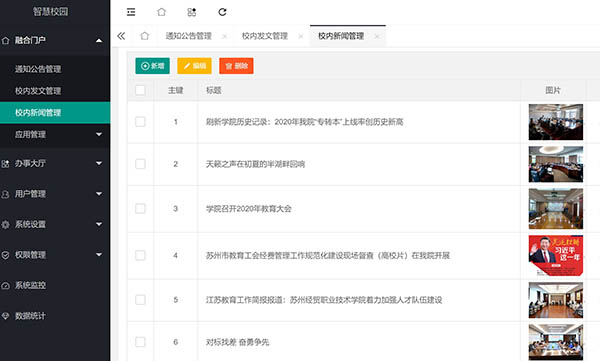The width and height of the screenshot is (600, 361).
Task: Toggle the sidebar menu collapse icon
Action: tap(131, 12)
